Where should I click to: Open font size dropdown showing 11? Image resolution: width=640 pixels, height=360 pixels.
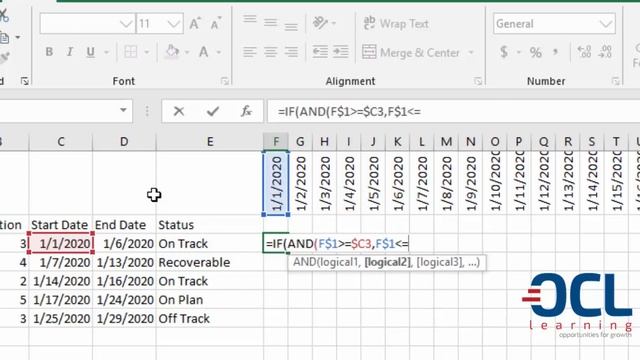tap(174, 24)
